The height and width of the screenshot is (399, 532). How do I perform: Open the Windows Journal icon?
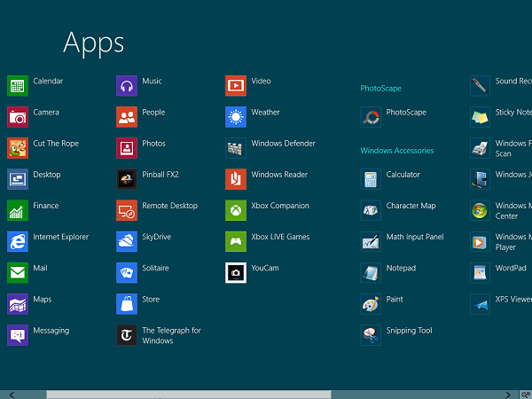(x=480, y=179)
